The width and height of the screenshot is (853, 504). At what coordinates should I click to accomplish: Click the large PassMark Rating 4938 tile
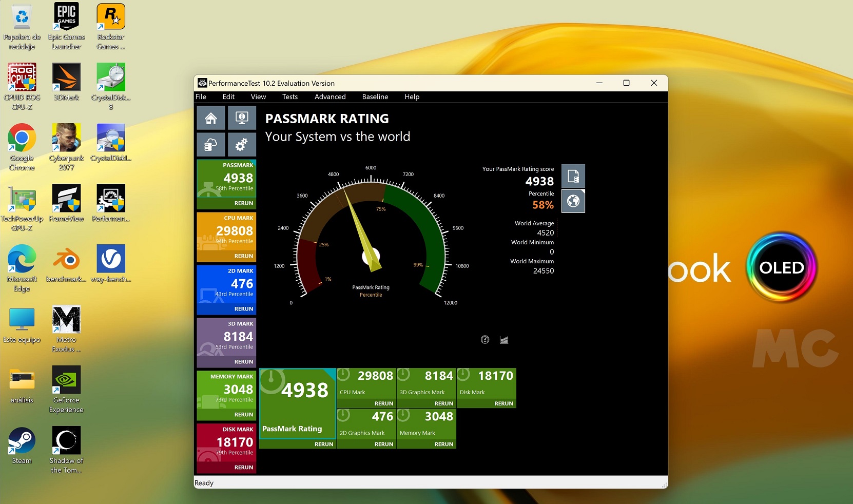[298, 403]
